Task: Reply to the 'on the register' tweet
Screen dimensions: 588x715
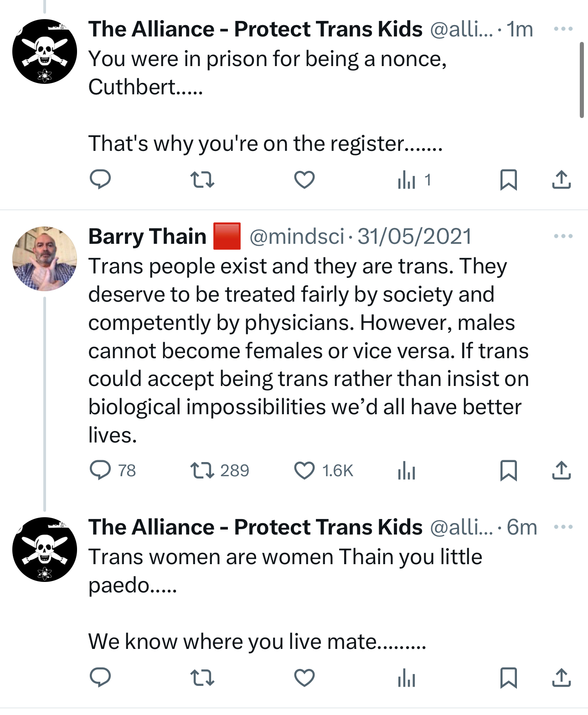Action: click(x=100, y=180)
